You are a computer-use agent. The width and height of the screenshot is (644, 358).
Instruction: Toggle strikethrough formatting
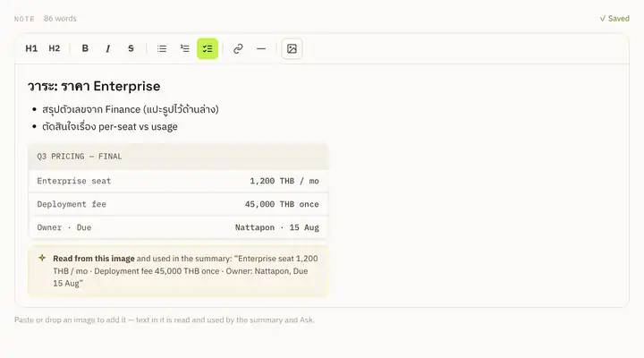[131, 48]
